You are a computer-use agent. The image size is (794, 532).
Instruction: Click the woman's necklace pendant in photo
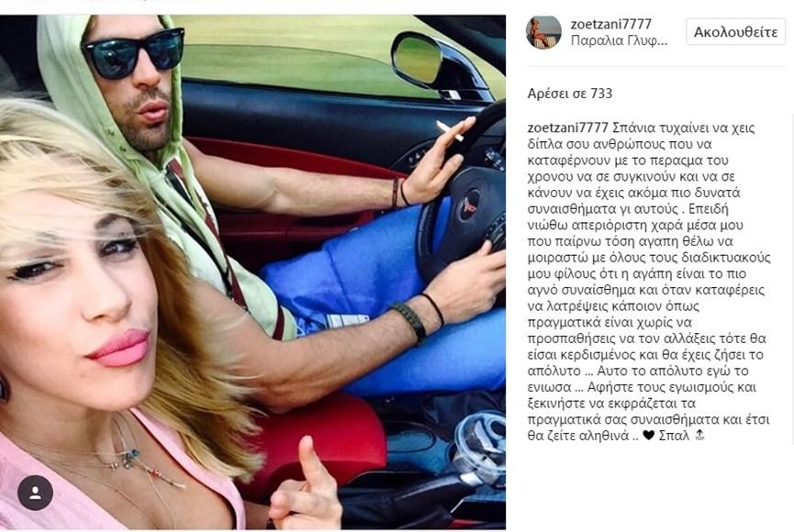pos(131,455)
